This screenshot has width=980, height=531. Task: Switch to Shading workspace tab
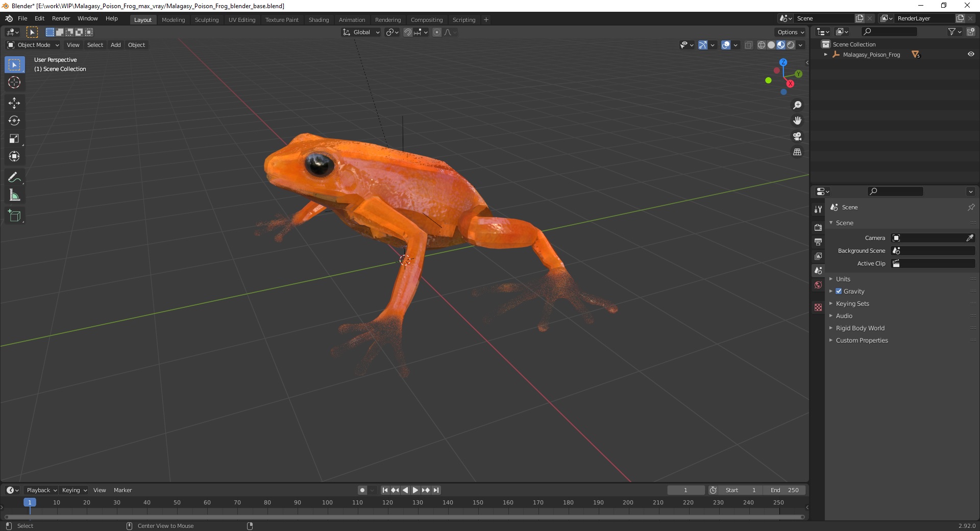pyautogui.click(x=318, y=20)
